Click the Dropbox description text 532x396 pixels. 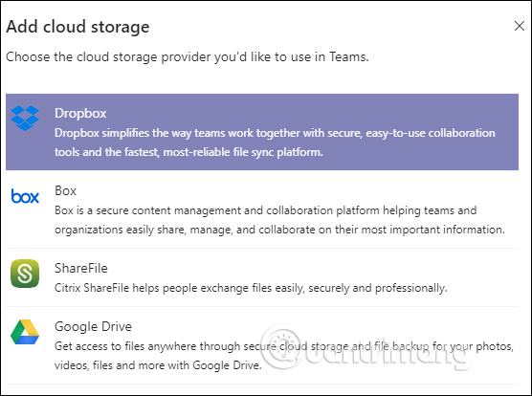pyautogui.click(x=275, y=143)
